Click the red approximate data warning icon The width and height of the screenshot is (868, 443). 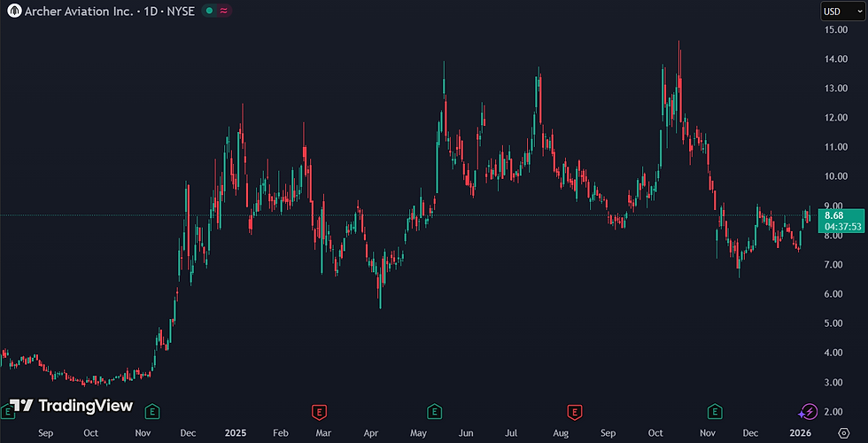[x=224, y=11]
